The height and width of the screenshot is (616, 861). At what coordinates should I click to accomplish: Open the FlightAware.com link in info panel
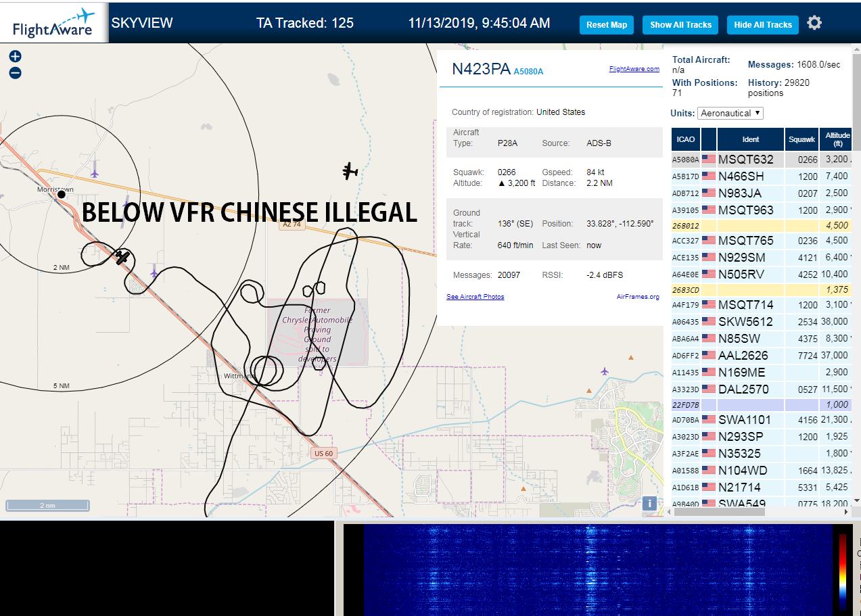point(634,69)
